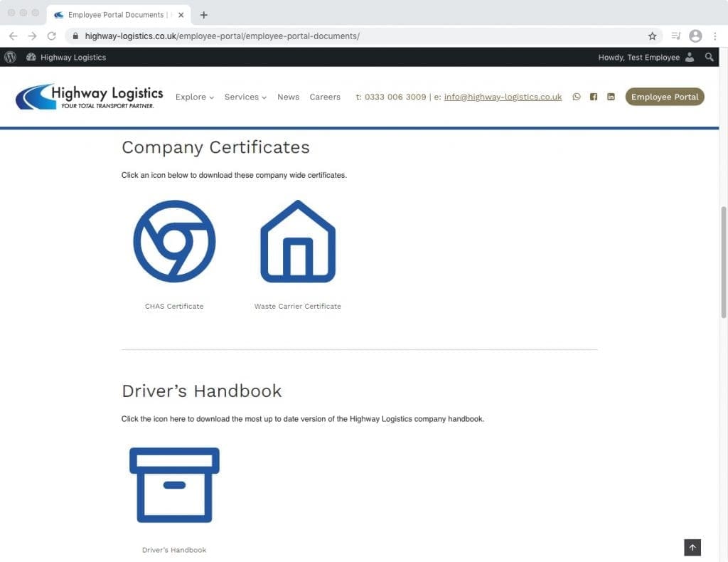
Task: Open the Driver's Handbook box icon
Action: pos(174,485)
